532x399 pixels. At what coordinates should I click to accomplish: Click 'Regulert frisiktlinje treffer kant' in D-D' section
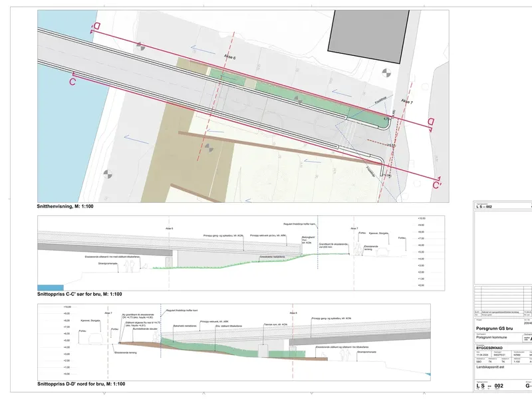pyautogui.click(x=182, y=311)
